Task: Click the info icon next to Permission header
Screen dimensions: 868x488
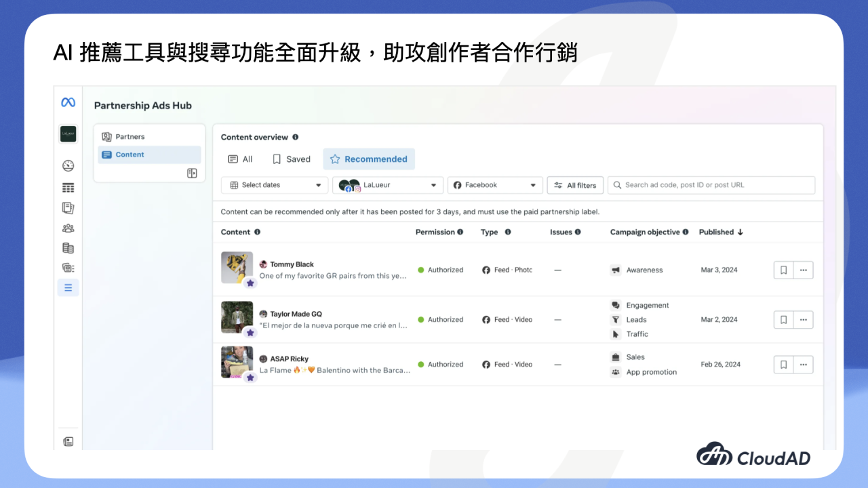Action: (460, 232)
